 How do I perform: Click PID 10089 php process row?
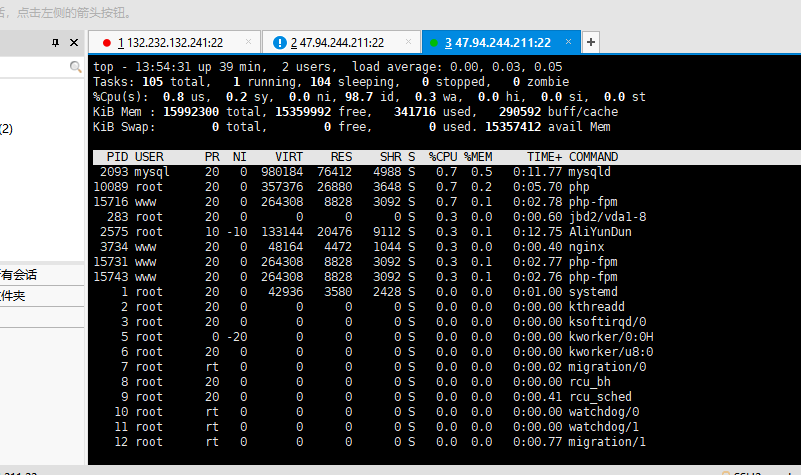coord(341,187)
